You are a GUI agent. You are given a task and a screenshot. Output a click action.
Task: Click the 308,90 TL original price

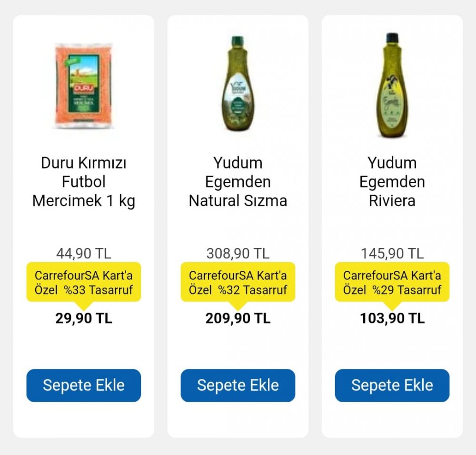point(238,254)
